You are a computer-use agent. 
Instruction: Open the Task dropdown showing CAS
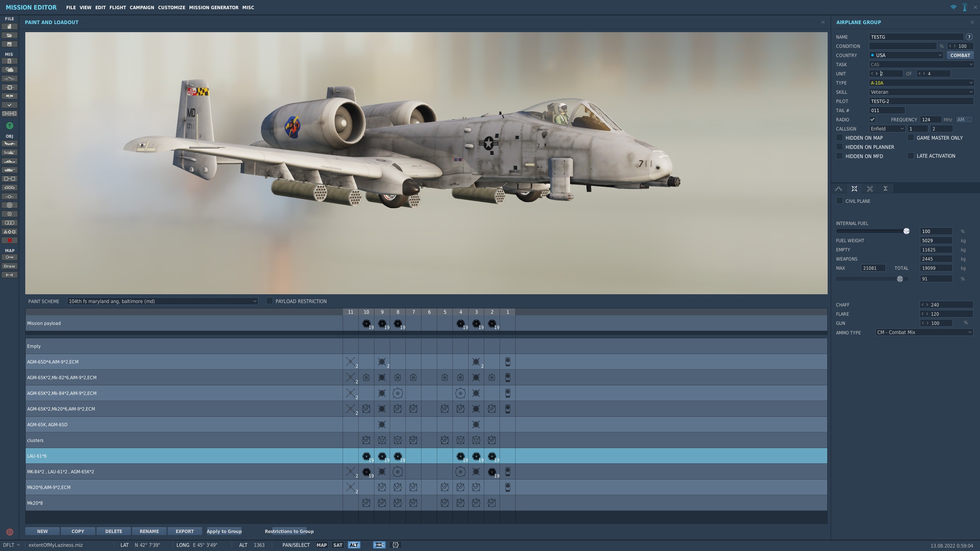(x=921, y=64)
